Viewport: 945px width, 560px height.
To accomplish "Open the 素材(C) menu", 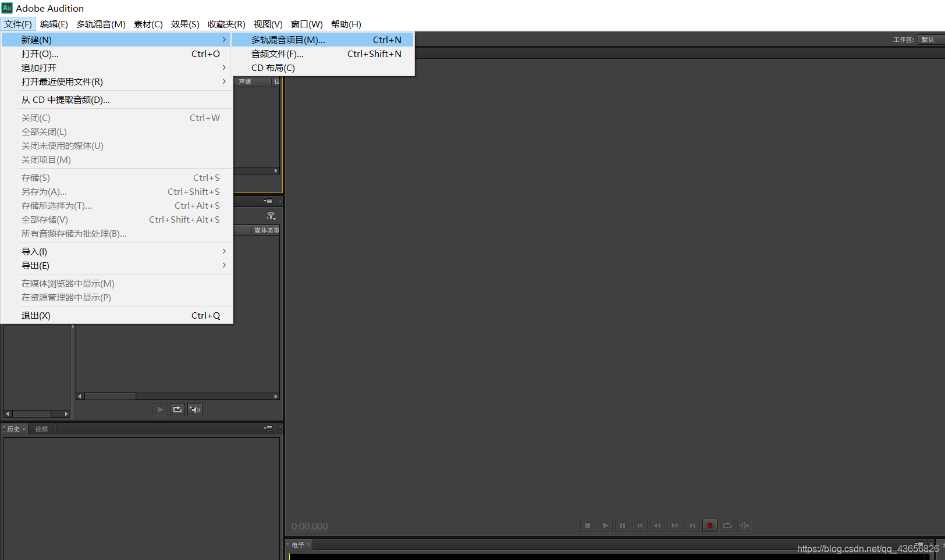I will (148, 24).
